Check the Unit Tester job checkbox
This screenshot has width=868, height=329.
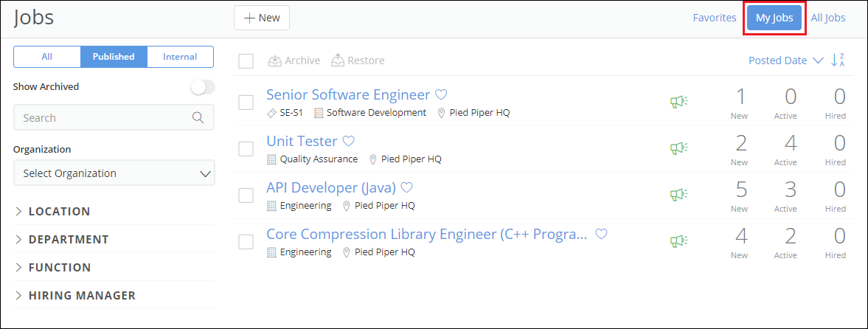click(x=246, y=149)
